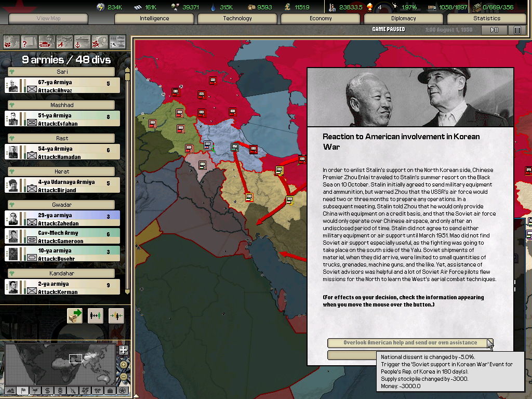Zoom in the minimap with plus button
The height and width of the screenshot is (399, 532).
pyautogui.click(x=123, y=350)
